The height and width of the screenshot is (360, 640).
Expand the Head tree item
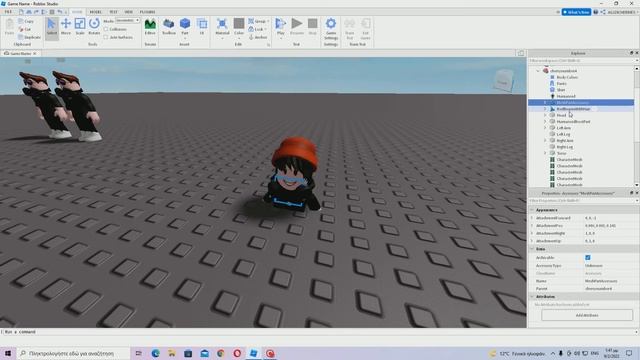pos(545,115)
